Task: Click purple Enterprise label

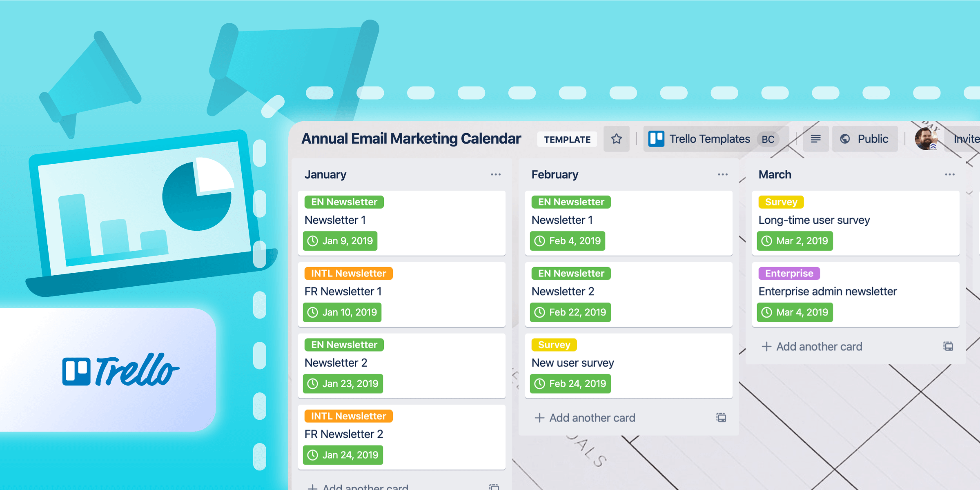Action: 789,274
